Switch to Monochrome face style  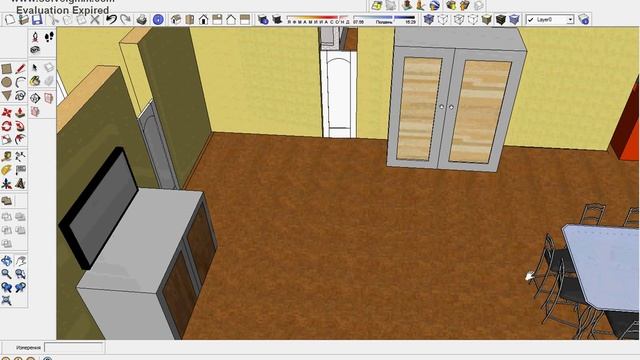point(514,19)
